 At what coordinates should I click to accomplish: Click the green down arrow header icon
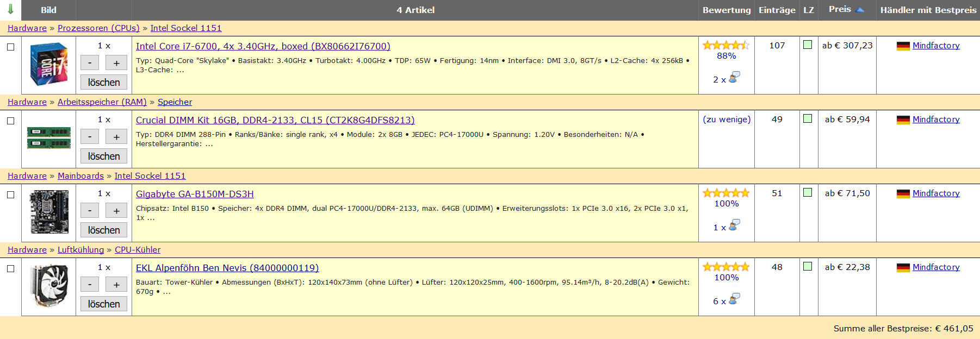click(x=10, y=9)
